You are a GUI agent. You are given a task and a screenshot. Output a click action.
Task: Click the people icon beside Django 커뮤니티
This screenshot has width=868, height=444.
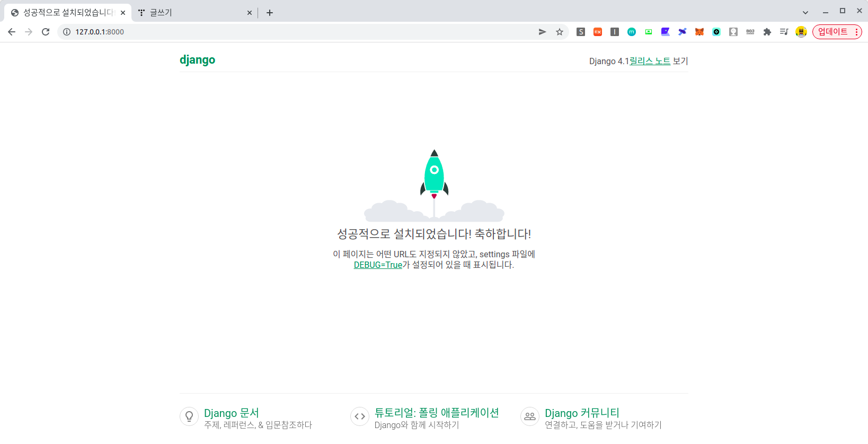point(530,416)
